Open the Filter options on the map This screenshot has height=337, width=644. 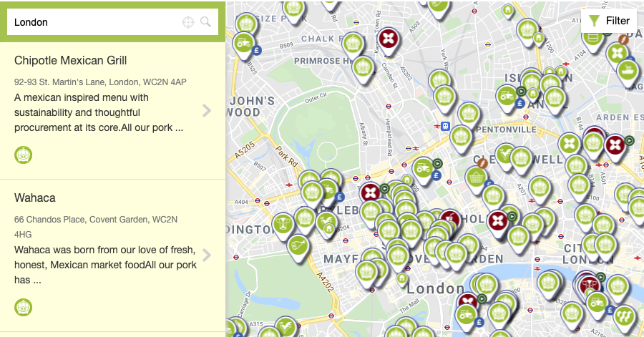pos(609,21)
